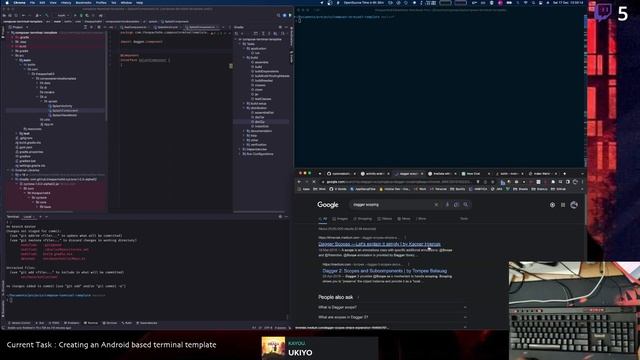Click the Chrome stop loading X button
Screen dimensions: 640x360
coord(314,182)
